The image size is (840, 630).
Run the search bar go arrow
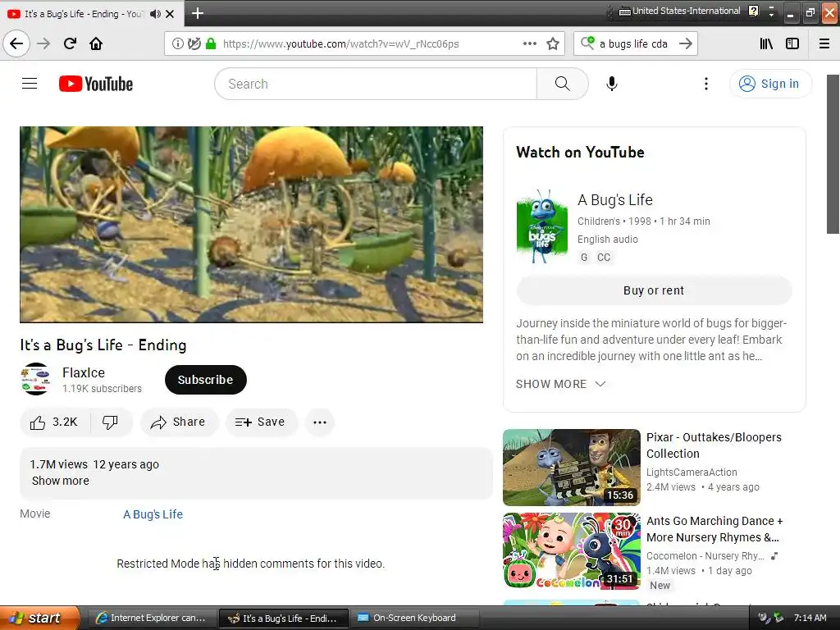(685, 43)
